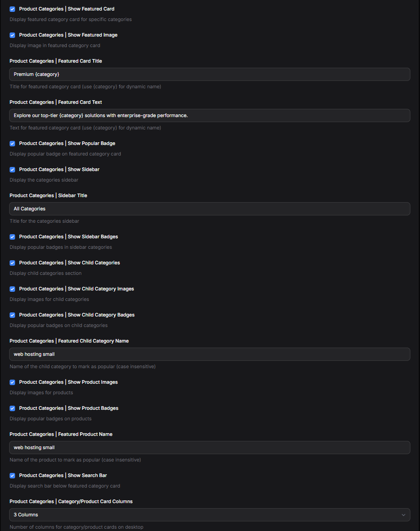Click the Featured Card Title input field

click(209, 74)
